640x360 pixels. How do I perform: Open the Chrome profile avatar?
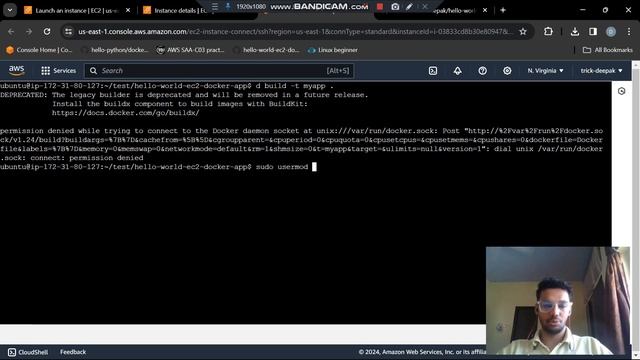coord(611,31)
